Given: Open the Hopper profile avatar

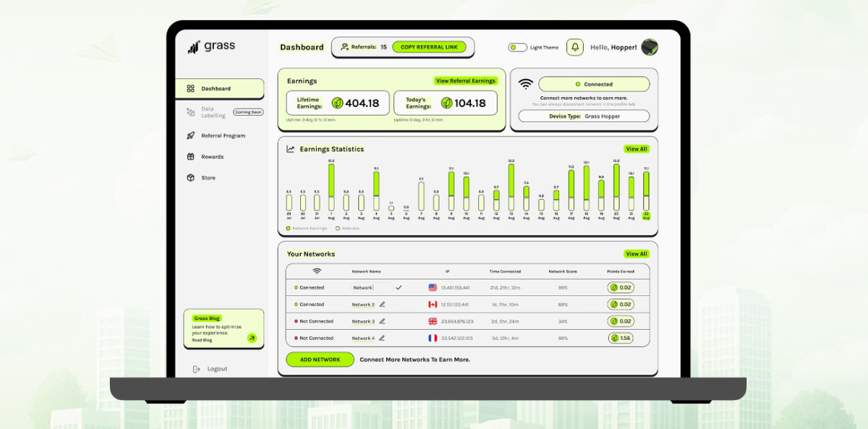Looking at the screenshot, I should tap(650, 47).
